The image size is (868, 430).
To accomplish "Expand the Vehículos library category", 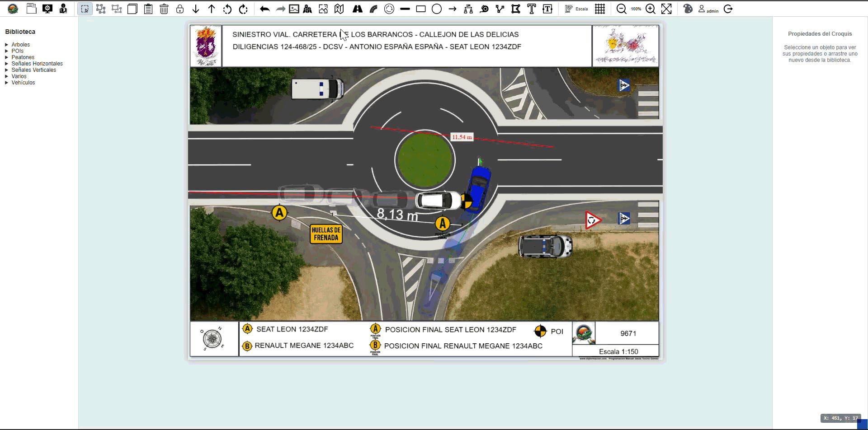I will tap(23, 83).
